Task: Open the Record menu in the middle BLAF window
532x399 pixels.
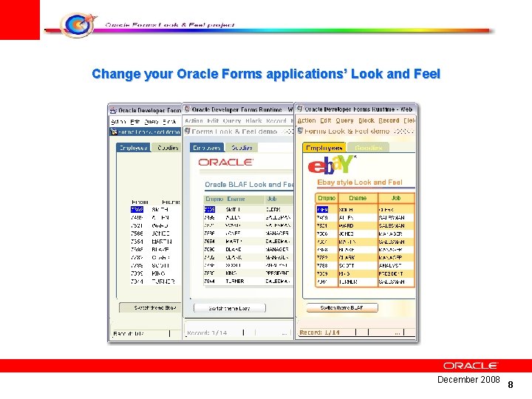Action: pyautogui.click(x=276, y=120)
